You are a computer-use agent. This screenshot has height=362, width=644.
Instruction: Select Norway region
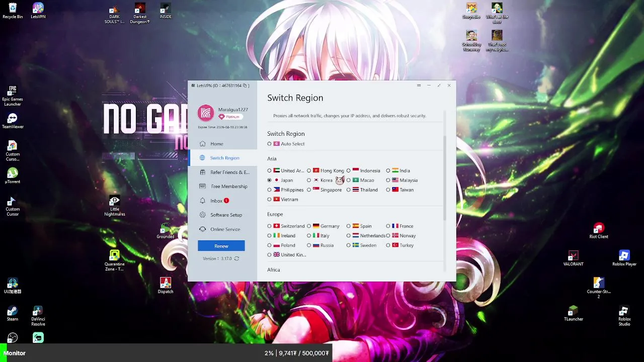point(401,235)
